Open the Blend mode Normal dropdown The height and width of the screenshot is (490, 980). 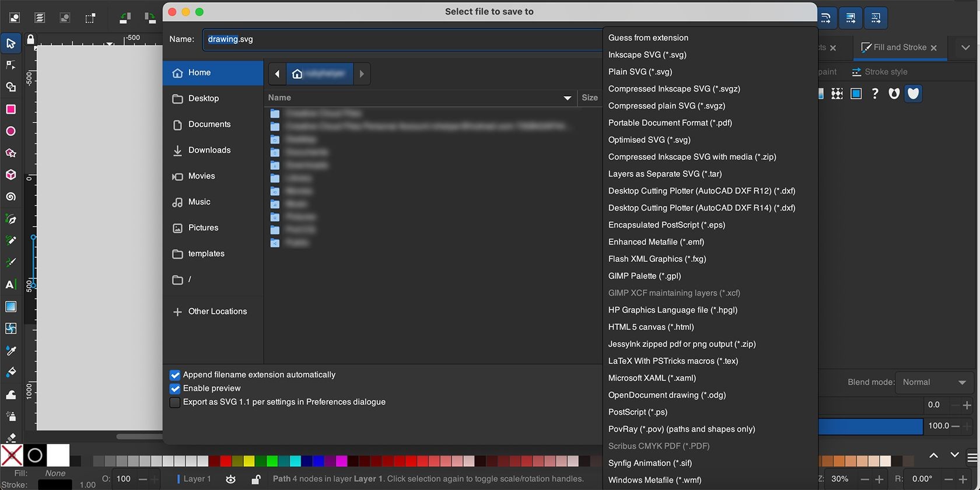[934, 382]
